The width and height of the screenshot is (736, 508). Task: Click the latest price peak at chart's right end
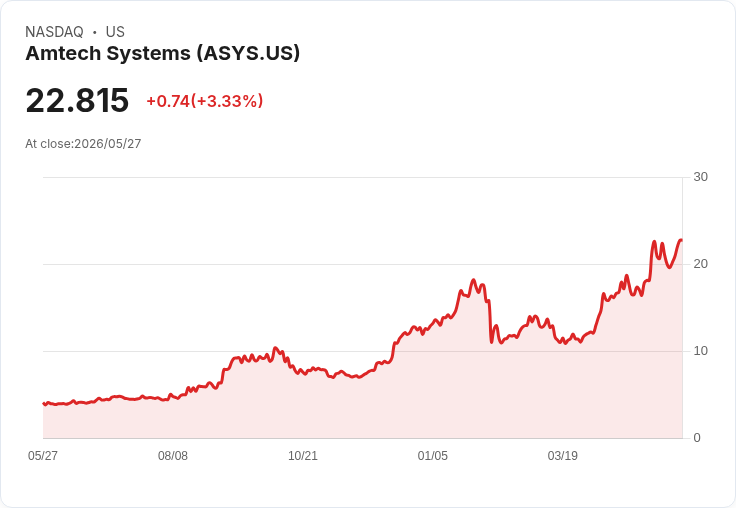tap(681, 240)
